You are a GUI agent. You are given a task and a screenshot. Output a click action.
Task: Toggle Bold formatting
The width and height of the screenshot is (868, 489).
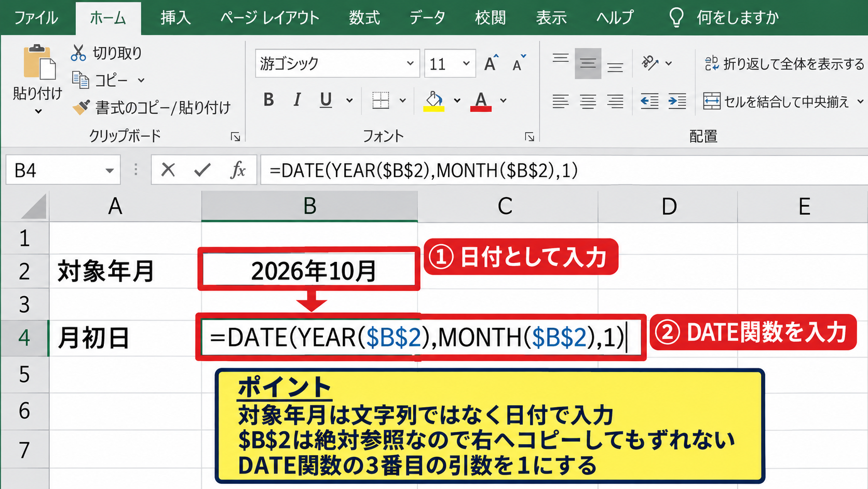click(268, 100)
